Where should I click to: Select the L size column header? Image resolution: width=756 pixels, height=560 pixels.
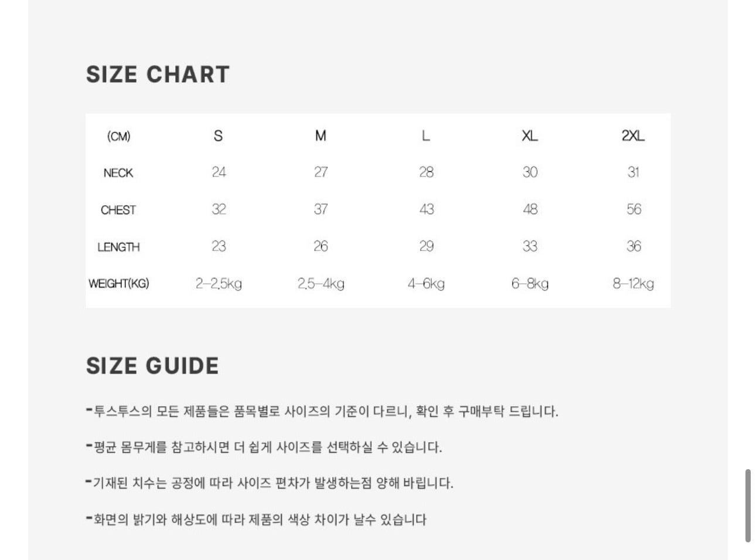[x=426, y=136]
